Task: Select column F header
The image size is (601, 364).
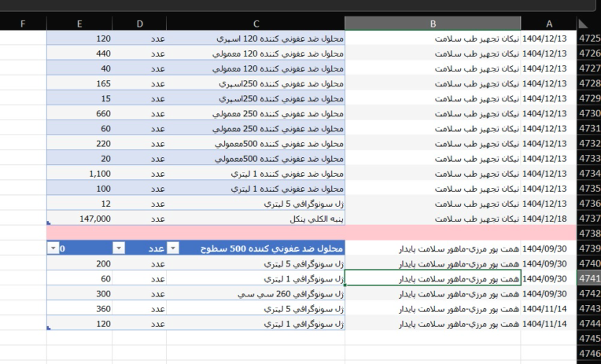Action: pos(23,24)
